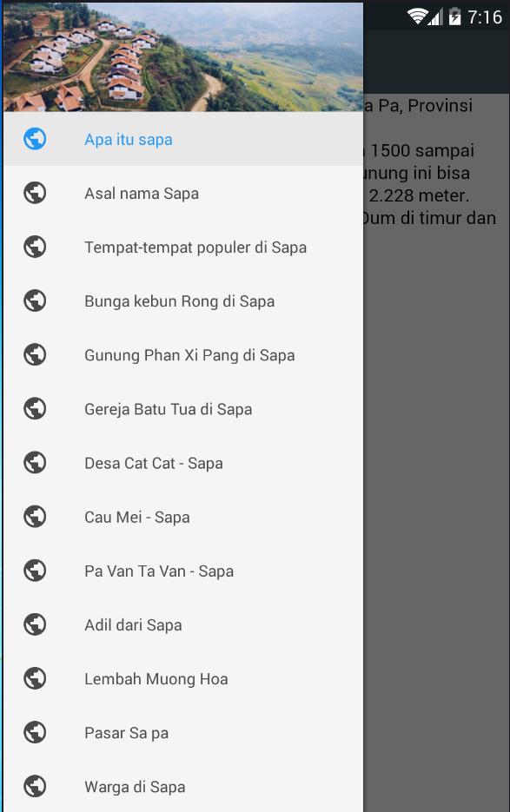Viewport: 510px width, 812px height.
Task: Select the globe icon for Bunga kebun Rong
Action: pos(35,300)
